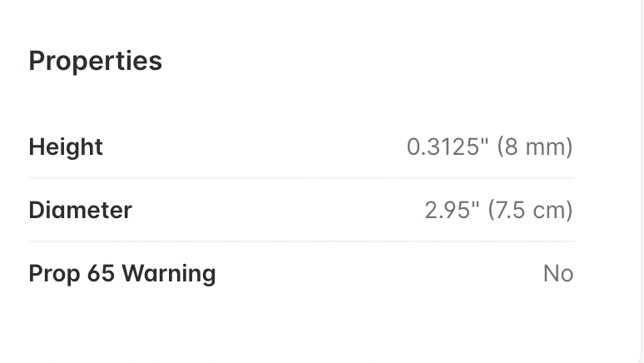The width and height of the screenshot is (644, 363).
Task: Click the word Warning in last row
Action: 169,273
